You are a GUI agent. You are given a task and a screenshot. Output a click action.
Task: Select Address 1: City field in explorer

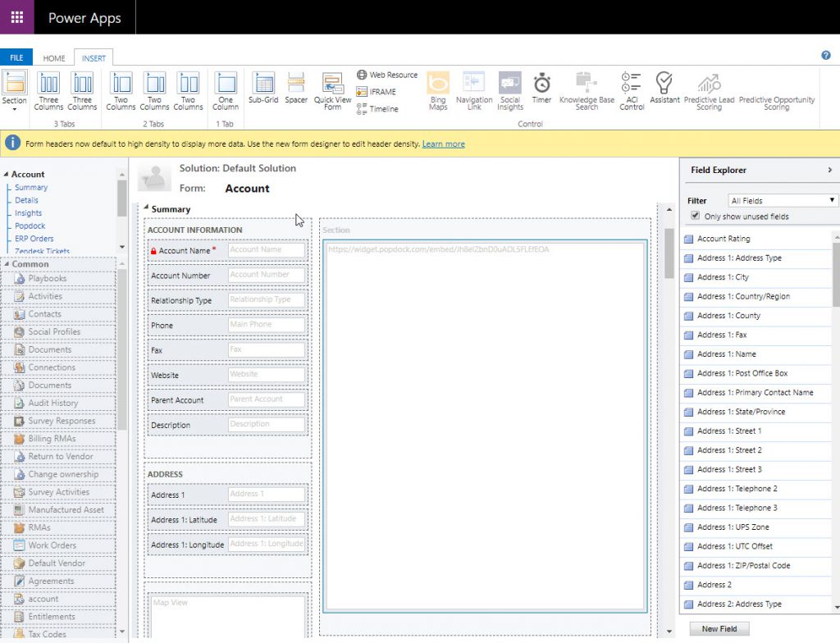click(756, 277)
